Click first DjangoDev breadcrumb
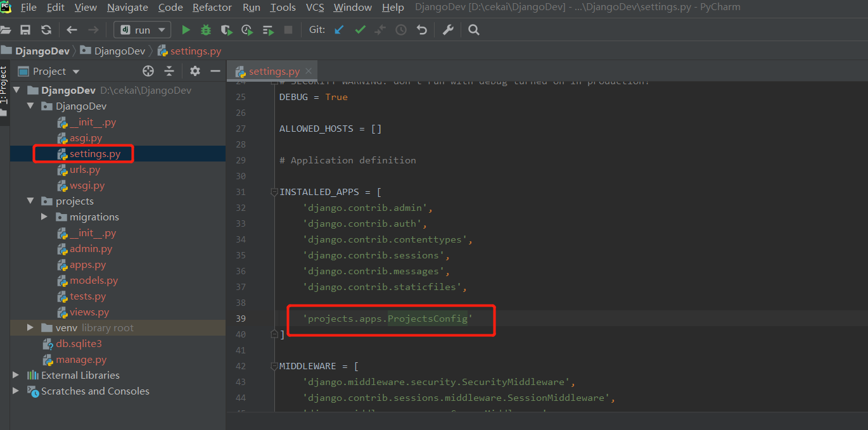The image size is (868, 430). (x=37, y=51)
